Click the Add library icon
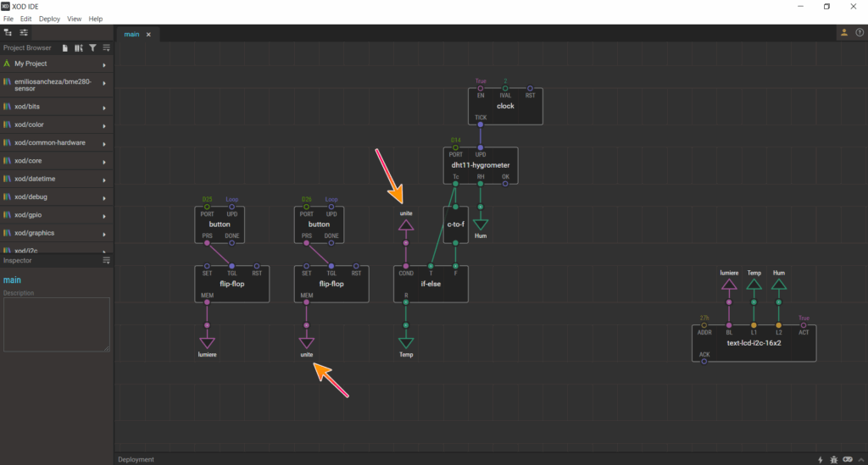This screenshot has height=465, width=868. 79,48
